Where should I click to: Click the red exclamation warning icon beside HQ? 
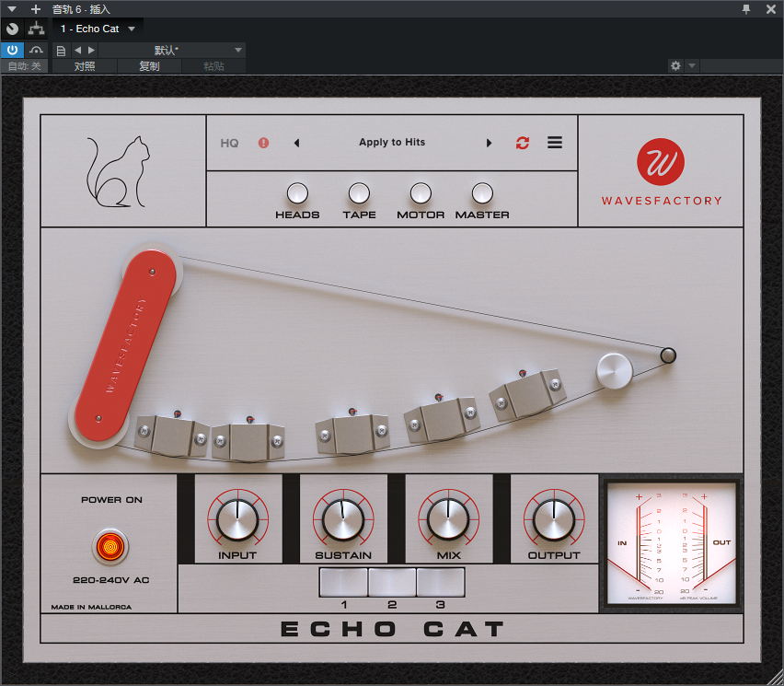[x=263, y=143]
